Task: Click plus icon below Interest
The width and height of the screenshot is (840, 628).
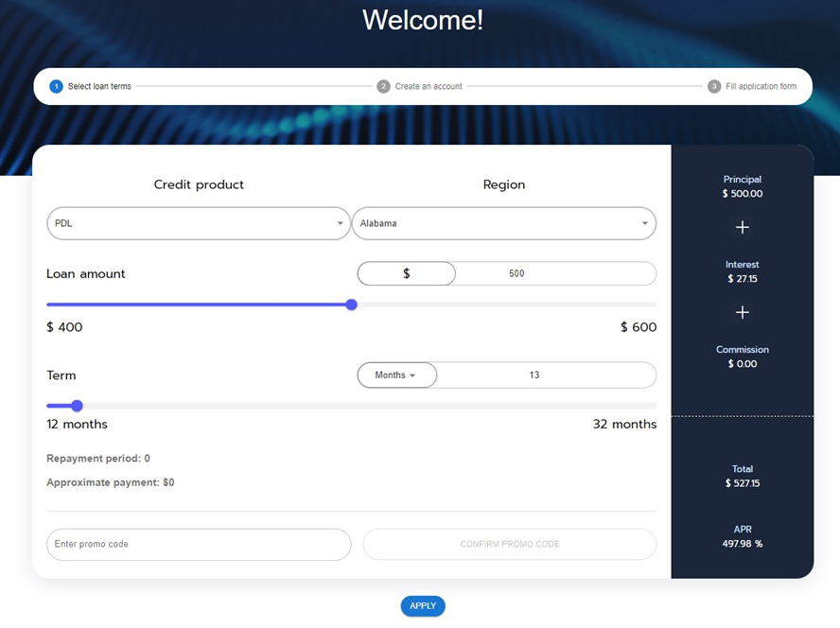Action: pyautogui.click(x=743, y=312)
